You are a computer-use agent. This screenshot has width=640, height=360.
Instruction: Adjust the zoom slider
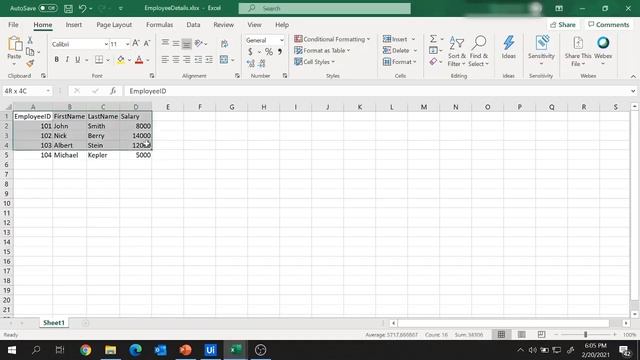(x=585, y=335)
